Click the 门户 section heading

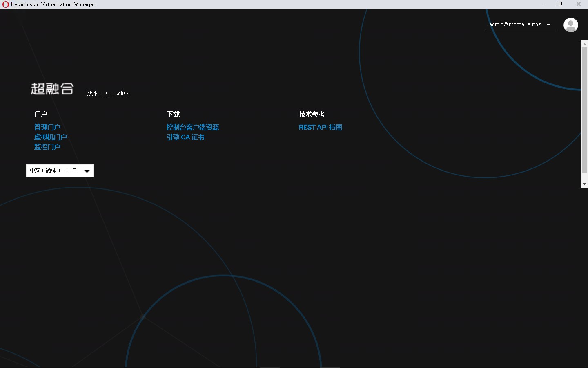pyautogui.click(x=41, y=114)
